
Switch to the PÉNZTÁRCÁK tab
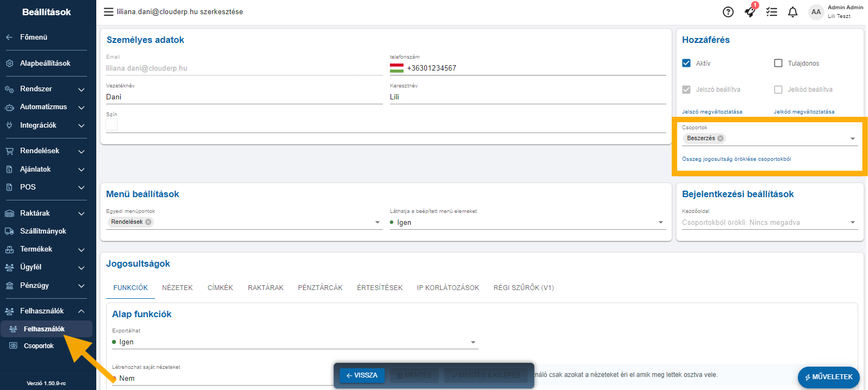pyautogui.click(x=320, y=288)
